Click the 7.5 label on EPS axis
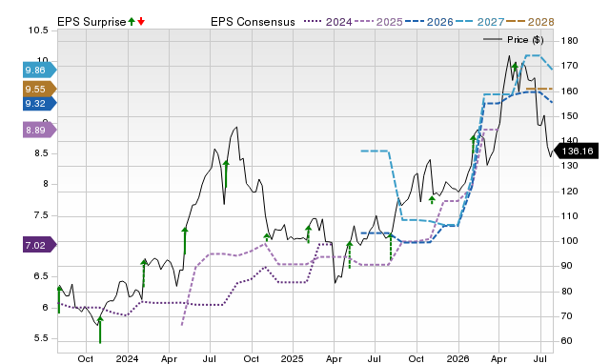The width and height of the screenshot is (610, 364). pyautogui.click(x=41, y=215)
